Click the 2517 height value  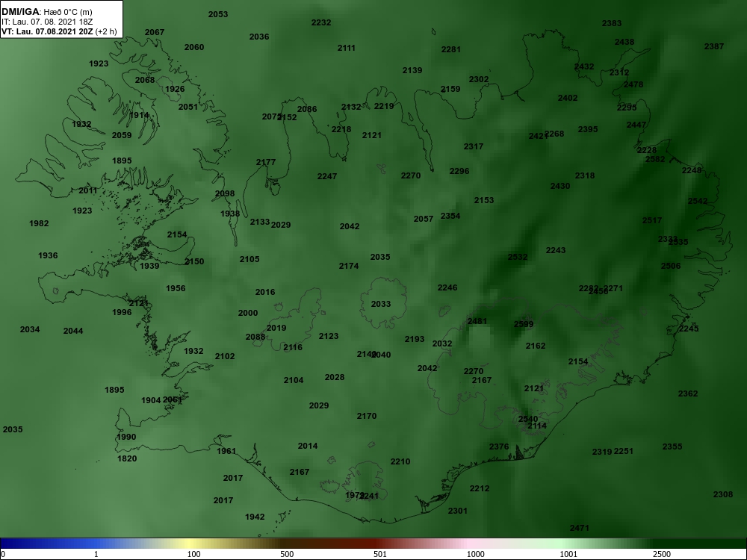pyautogui.click(x=652, y=220)
